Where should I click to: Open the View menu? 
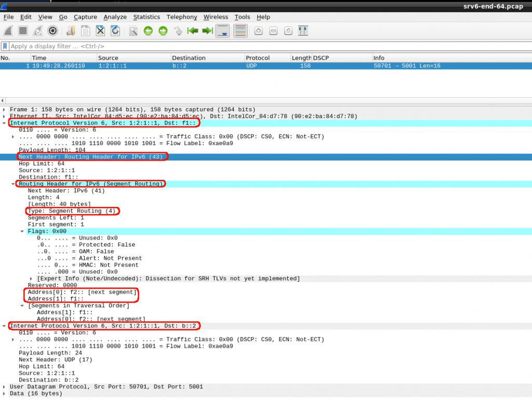(45, 17)
